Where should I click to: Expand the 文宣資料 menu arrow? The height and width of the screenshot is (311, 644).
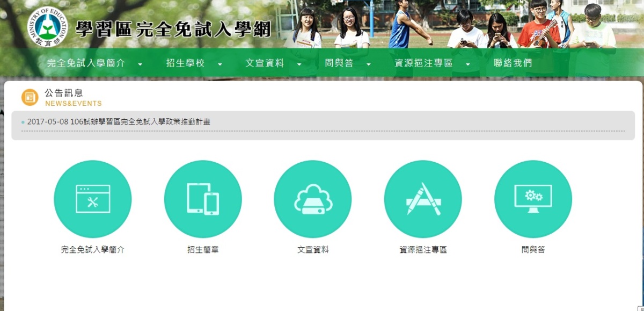pyautogui.click(x=299, y=64)
